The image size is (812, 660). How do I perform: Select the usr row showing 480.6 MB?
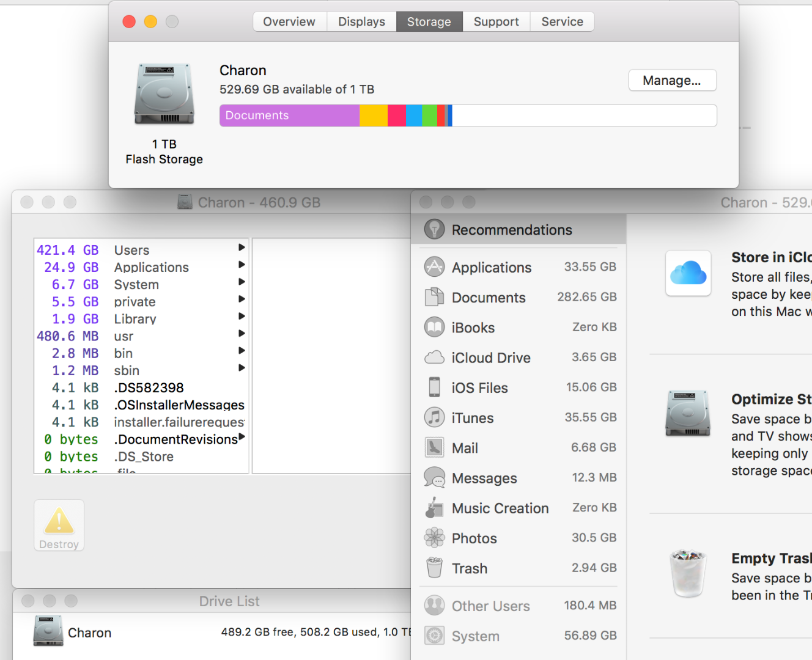[141, 336]
